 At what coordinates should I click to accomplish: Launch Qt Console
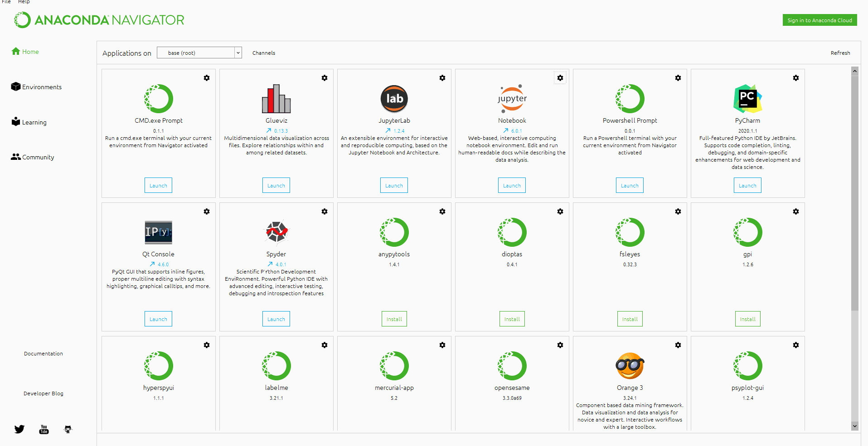(159, 319)
